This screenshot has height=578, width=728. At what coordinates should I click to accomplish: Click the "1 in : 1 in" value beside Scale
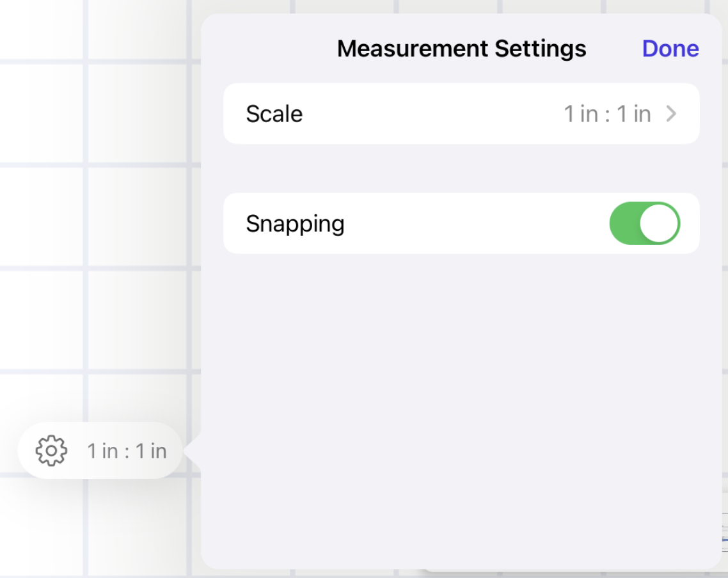coord(606,114)
